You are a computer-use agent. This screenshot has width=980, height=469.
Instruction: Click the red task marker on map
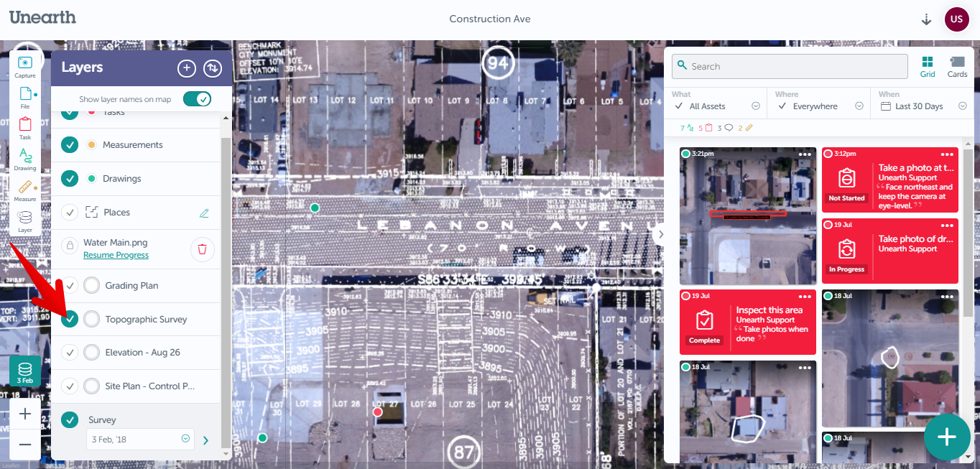click(x=378, y=412)
